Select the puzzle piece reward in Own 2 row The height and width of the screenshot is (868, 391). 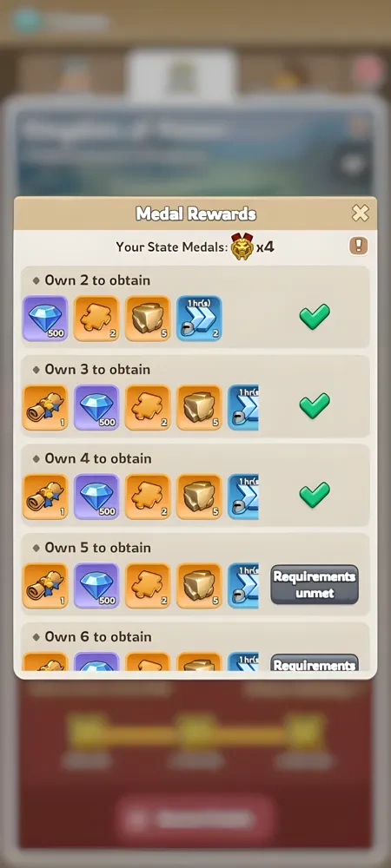click(x=96, y=319)
